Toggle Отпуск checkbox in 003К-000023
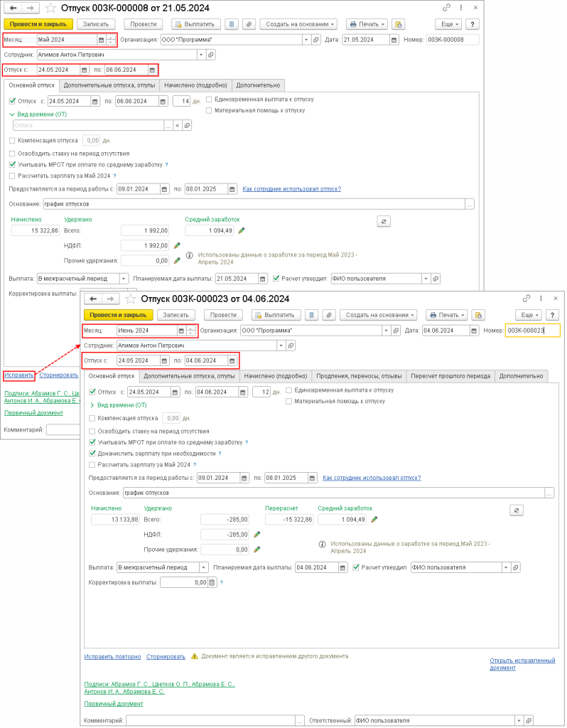567x728 pixels. pyautogui.click(x=92, y=392)
